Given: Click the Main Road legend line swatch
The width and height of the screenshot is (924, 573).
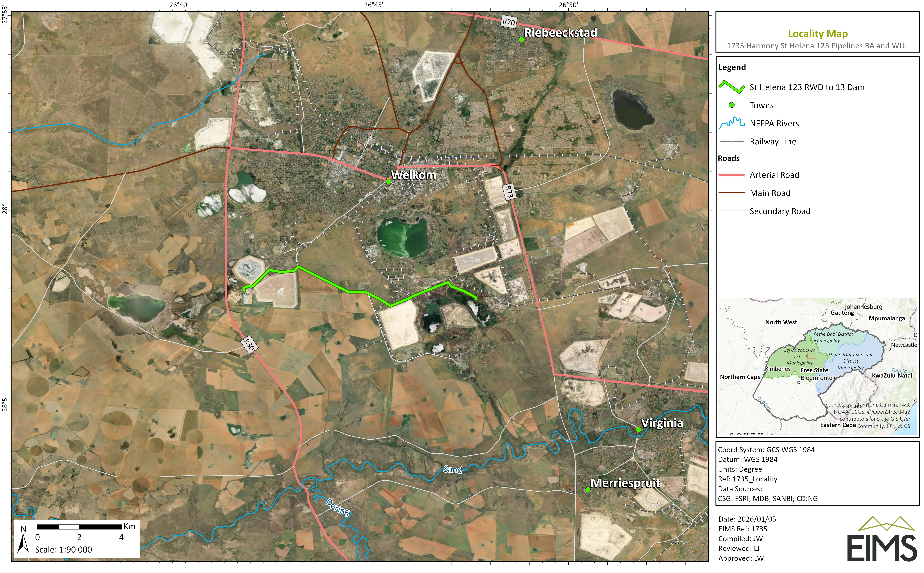Looking at the screenshot, I should [x=732, y=193].
